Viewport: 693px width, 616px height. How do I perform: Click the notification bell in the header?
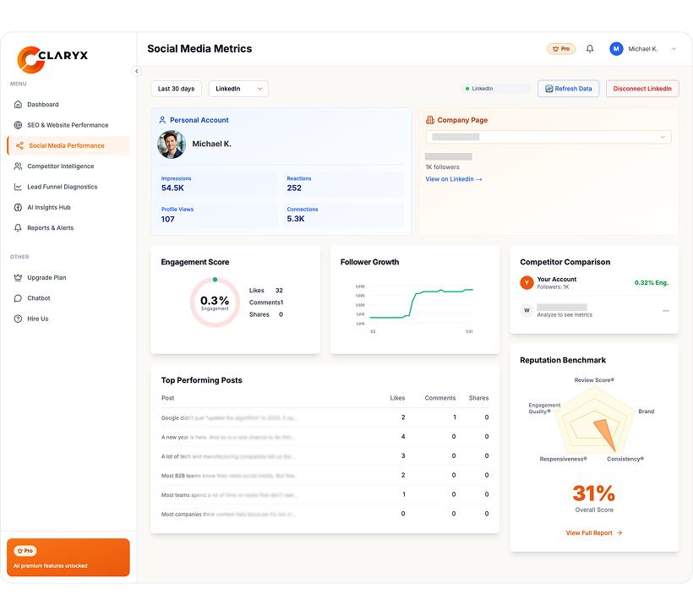coord(590,48)
